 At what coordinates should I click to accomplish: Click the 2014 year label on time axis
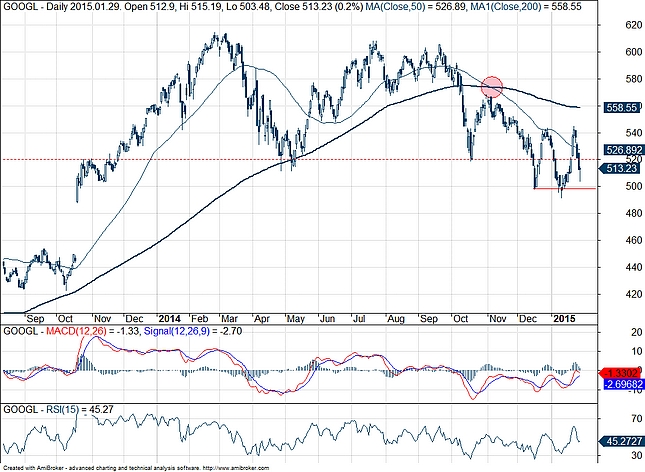click(x=169, y=319)
